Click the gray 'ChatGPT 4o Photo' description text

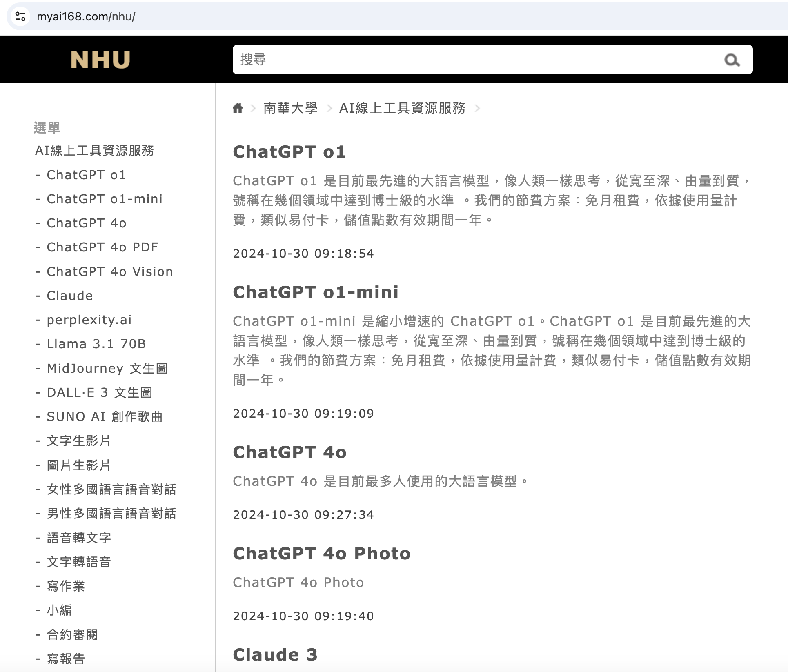298,582
